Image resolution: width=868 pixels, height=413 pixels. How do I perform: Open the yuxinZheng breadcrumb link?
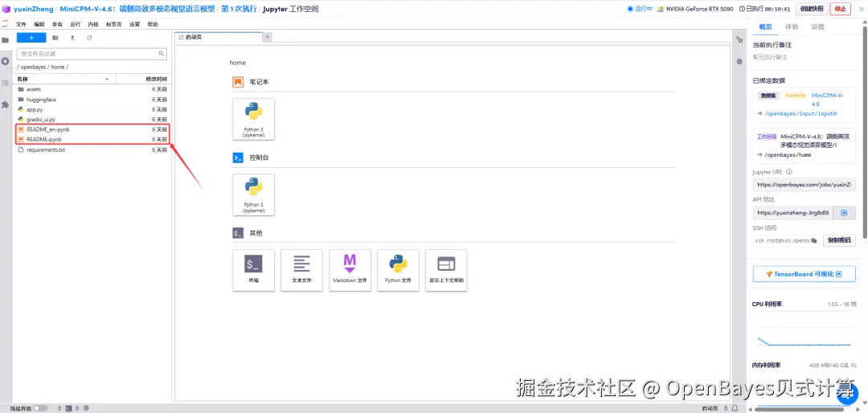33,9
